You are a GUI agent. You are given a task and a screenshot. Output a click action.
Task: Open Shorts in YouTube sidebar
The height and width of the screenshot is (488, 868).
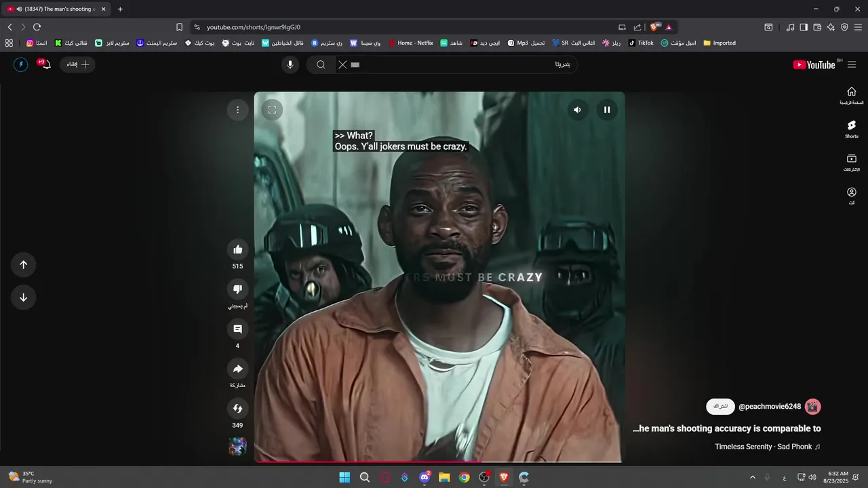[852, 129]
